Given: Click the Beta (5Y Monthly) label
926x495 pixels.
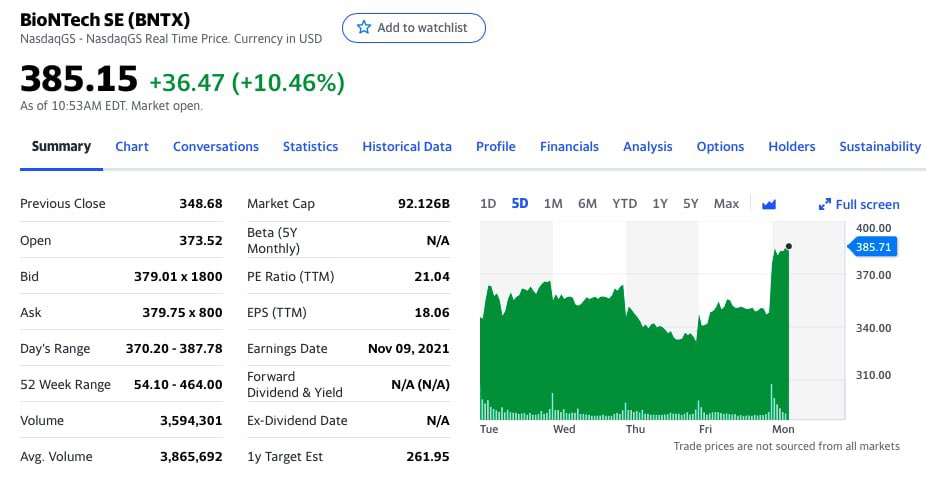Looking at the screenshot, I should coord(273,240).
